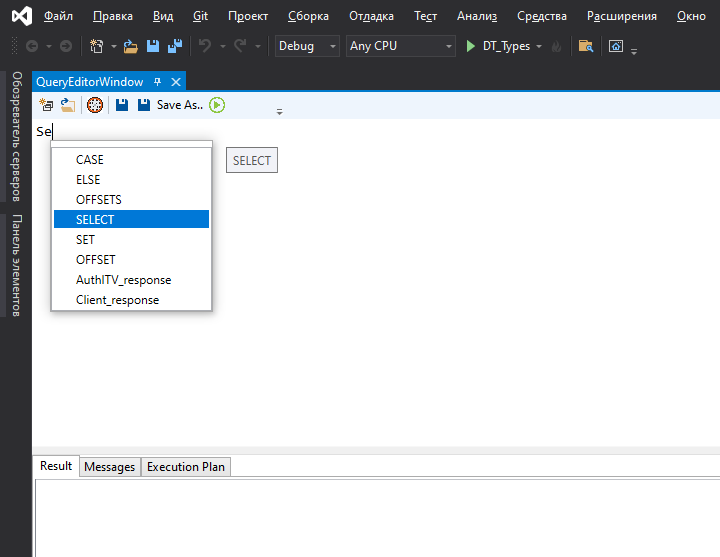Open the Git menu
This screenshot has height=557, width=720.
200,16
